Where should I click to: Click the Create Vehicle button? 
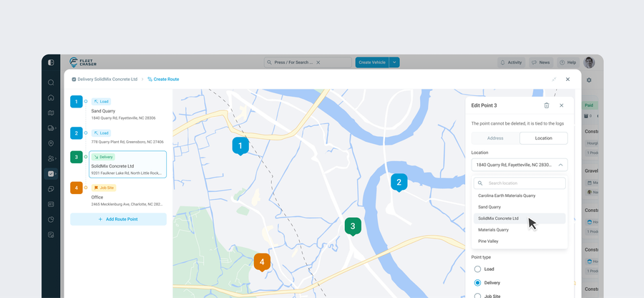372,62
